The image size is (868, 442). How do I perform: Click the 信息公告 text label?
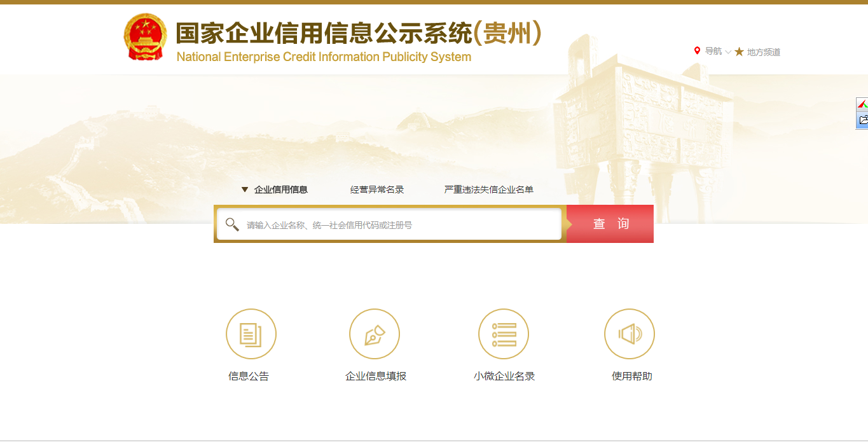[x=249, y=376]
